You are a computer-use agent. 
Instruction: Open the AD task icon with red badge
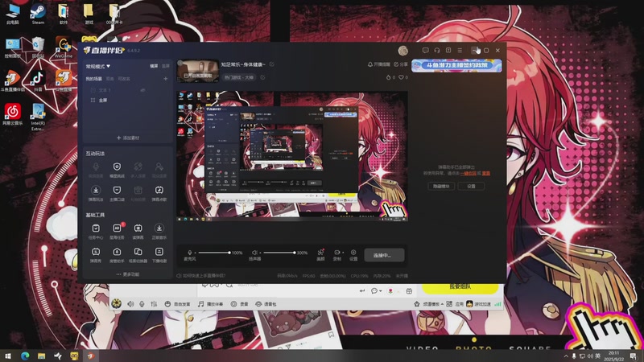click(x=117, y=228)
